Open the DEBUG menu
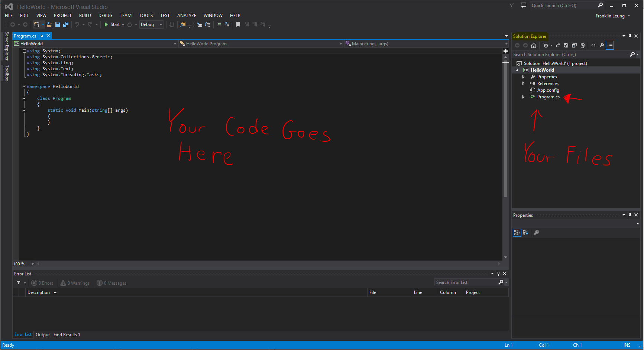The image size is (644, 350). click(x=105, y=15)
